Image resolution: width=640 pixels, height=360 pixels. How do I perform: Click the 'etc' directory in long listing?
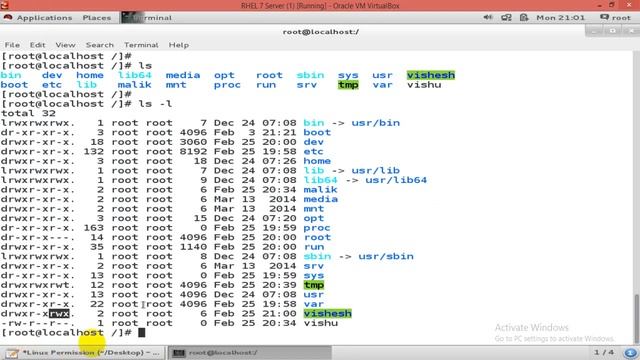click(x=313, y=151)
